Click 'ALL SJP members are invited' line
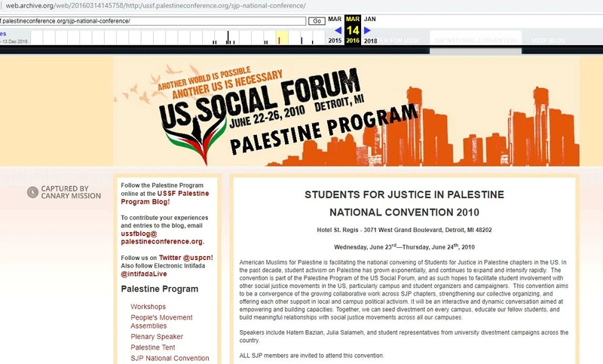The width and height of the screenshot is (603, 364). [x=311, y=356]
